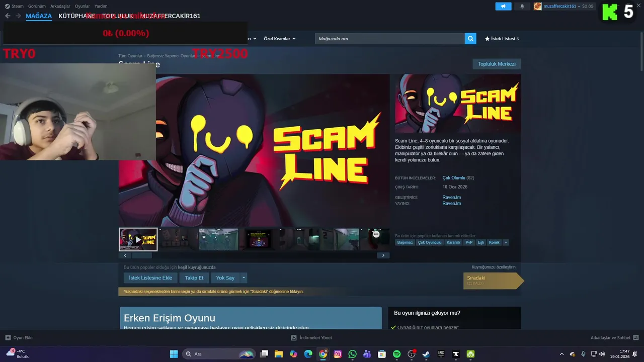
Task: Open the keşif kuyruğunuzda link
Action: point(197,267)
